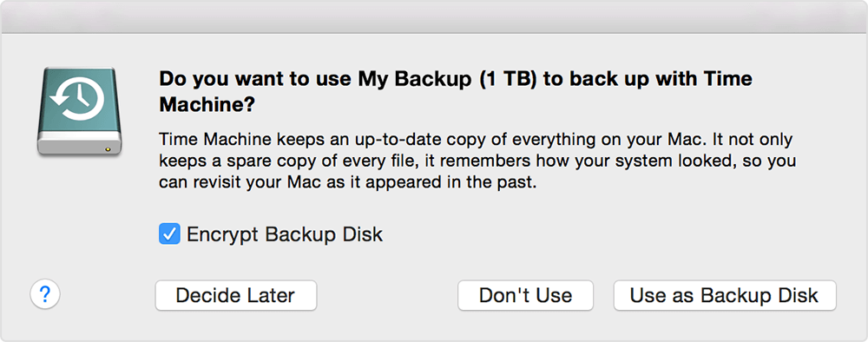
Task: Toggle encryption via the Encrypt Backup Disk label
Action: pos(285,234)
